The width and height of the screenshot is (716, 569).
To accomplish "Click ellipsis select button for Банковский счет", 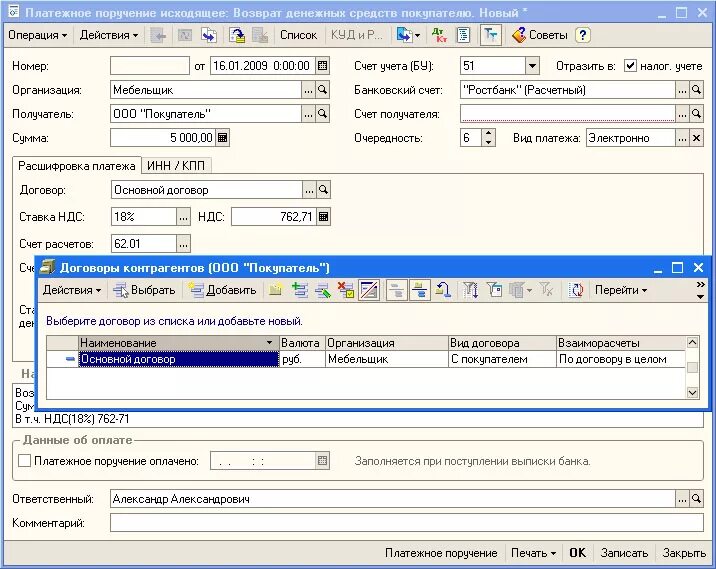I will point(682,90).
